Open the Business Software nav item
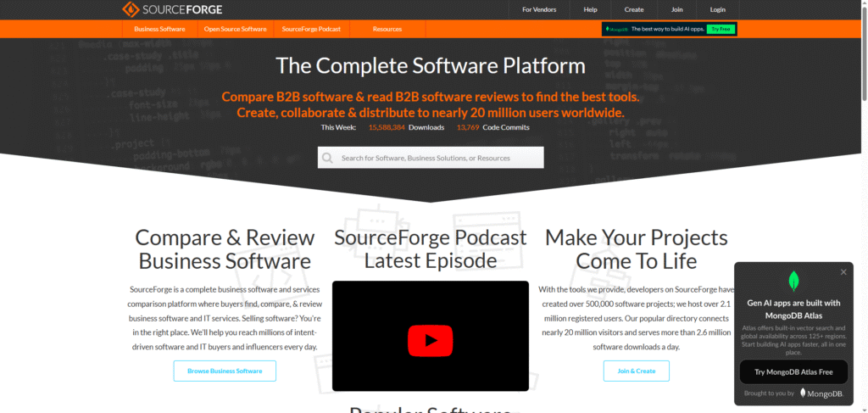868x413 pixels. click(x=159, y=29)
